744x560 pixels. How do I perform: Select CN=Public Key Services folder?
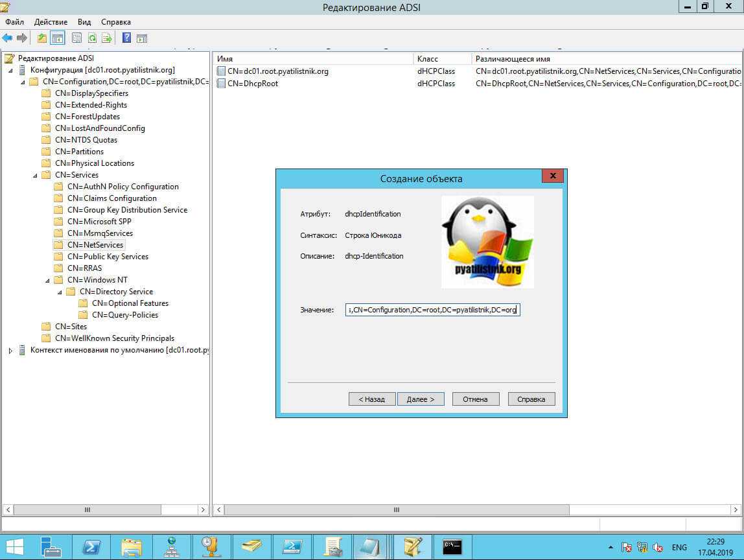[x=108, y=257]
